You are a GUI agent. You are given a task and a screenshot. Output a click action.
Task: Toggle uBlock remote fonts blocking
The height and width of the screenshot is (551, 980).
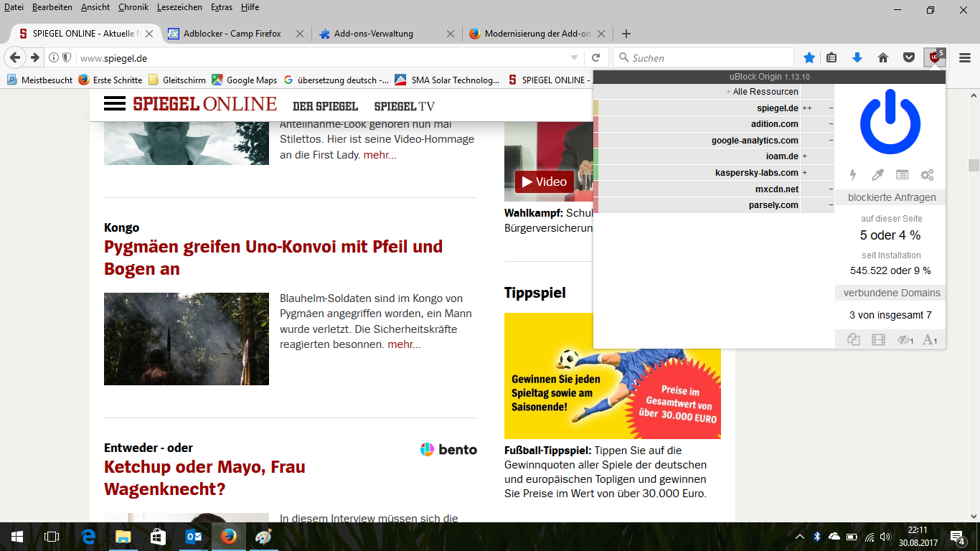pyautogui.click(x=930, y=339)
